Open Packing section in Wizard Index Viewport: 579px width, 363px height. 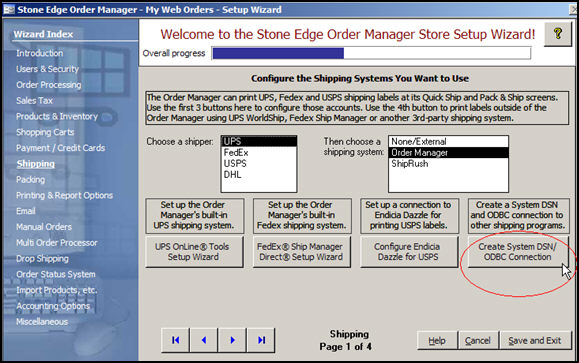click(31, 180)
